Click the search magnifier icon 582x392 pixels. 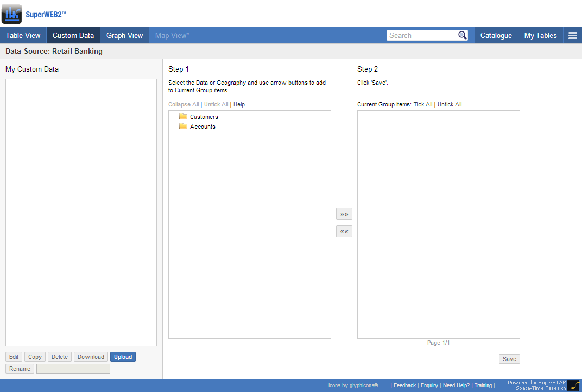coord(462,35)
